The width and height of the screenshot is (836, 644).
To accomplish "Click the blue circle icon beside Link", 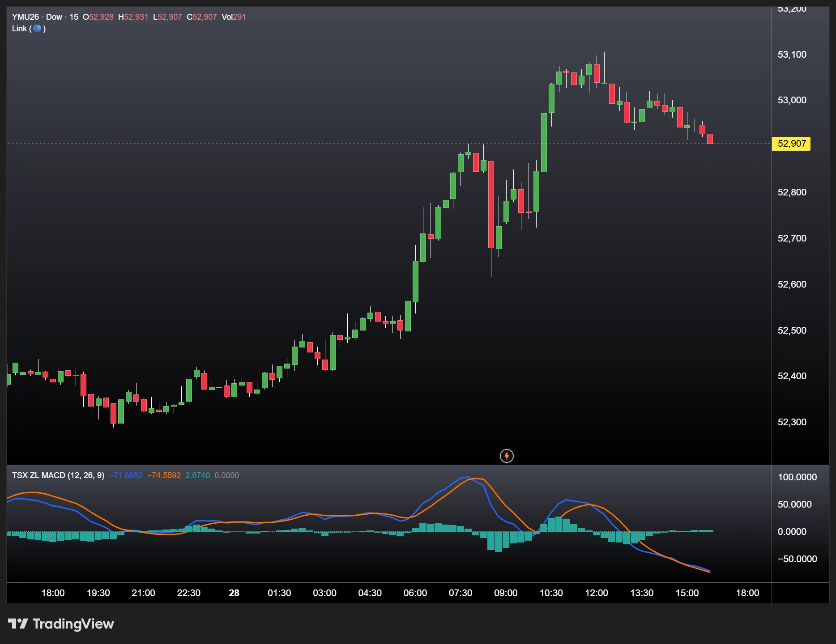I will (x=38, y=29).
